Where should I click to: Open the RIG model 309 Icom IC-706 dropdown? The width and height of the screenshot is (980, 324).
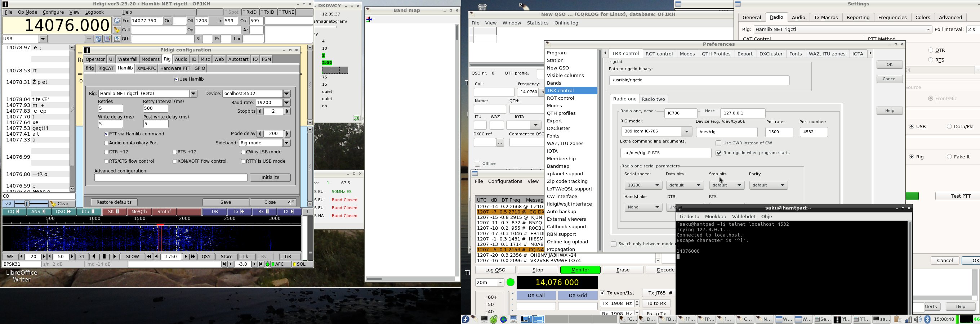coord(686,131)
